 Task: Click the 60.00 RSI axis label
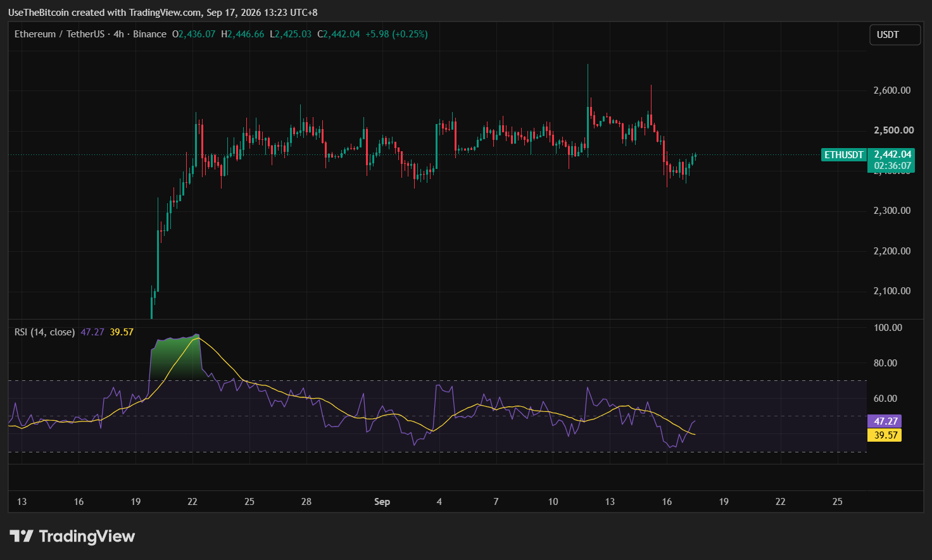[x=885, y=399]
